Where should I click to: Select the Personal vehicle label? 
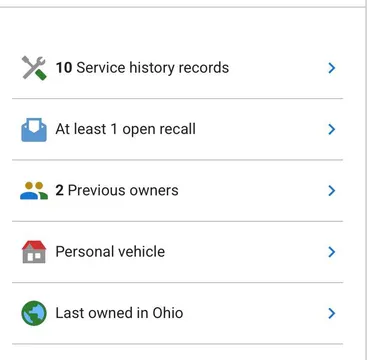click(110, 252)
